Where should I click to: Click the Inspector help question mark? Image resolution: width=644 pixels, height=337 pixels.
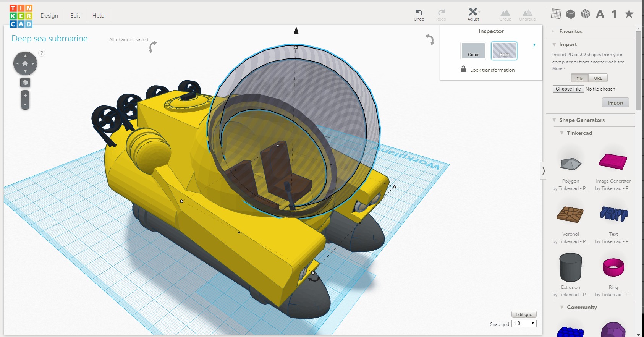pos(534,45)
